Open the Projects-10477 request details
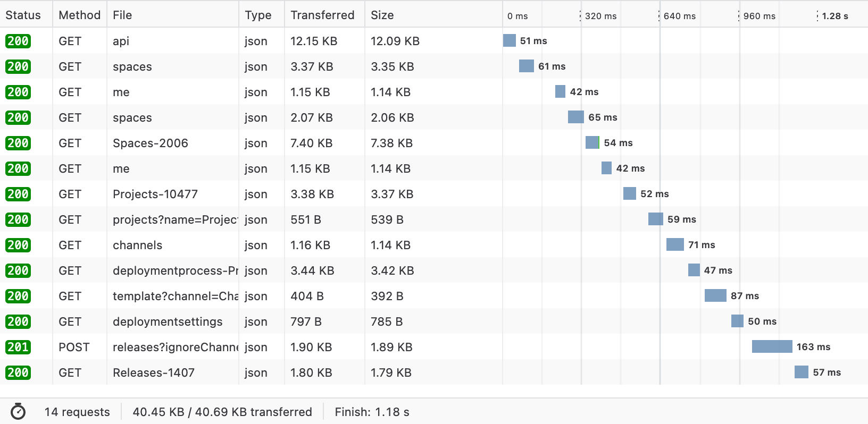Screen dimensions: 868x424 point(155,194)
